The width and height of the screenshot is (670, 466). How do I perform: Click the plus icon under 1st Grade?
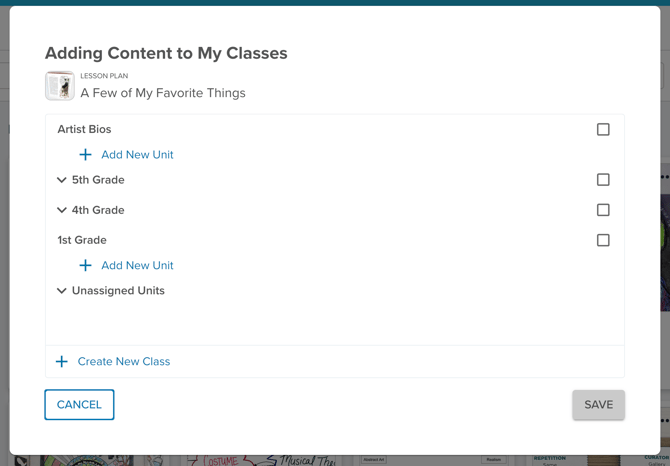pos(85,265)
